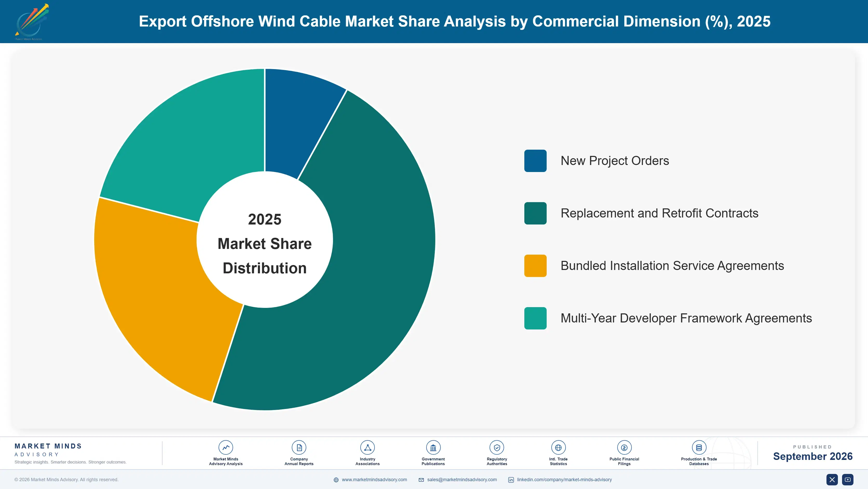Click the Government Publications building icon
The width and height of the screenshot is (868, 489).
(x=433, y=447)
